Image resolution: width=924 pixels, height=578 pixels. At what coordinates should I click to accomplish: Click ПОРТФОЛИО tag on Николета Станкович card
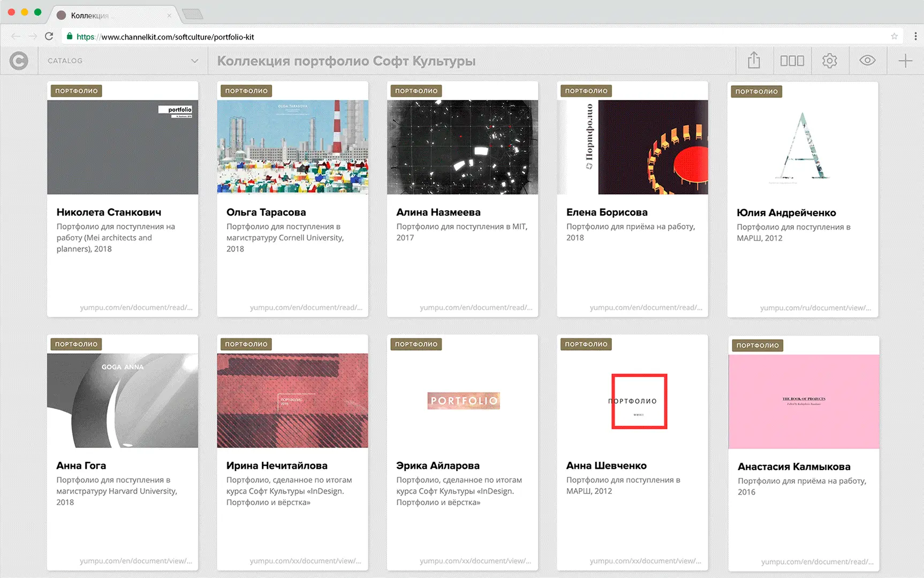(77, 91)
